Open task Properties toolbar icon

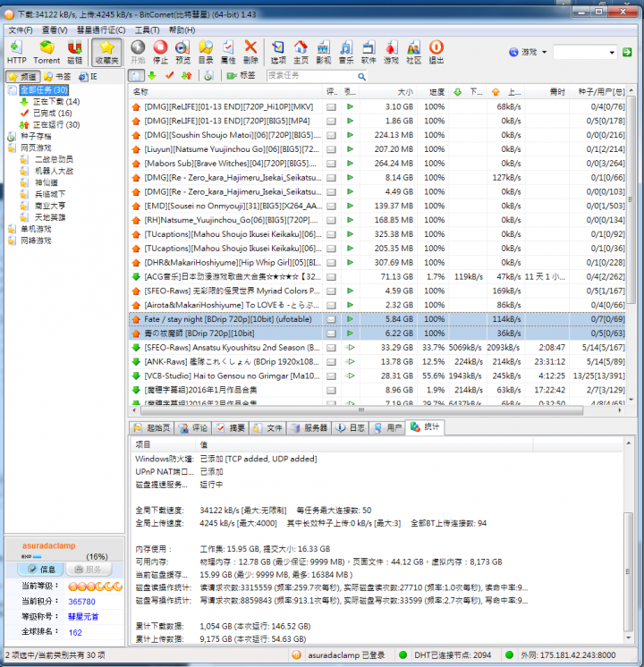click(228, 52)
